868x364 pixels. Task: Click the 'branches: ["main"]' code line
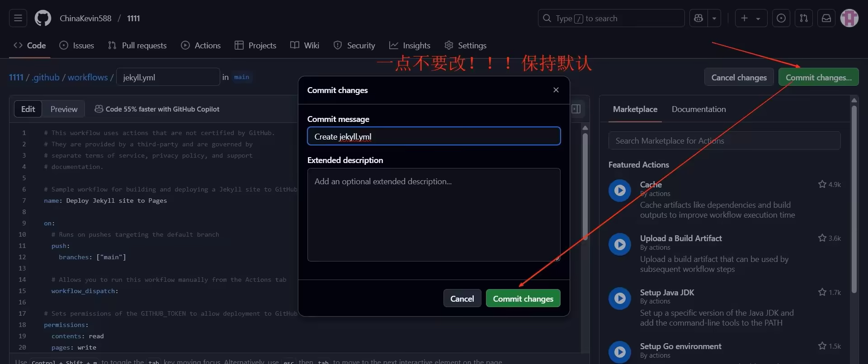pos(92,257)
